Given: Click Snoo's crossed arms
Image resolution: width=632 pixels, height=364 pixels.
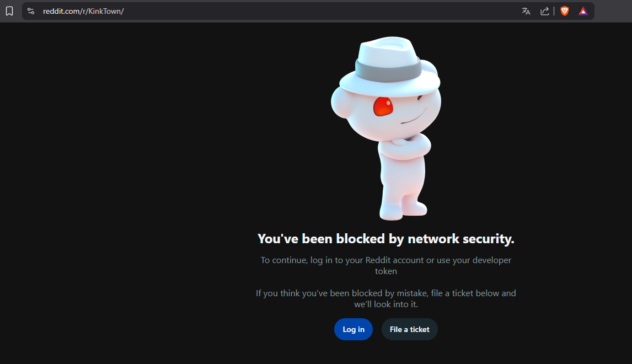Looking at the screenshot, I should [404, 146].
